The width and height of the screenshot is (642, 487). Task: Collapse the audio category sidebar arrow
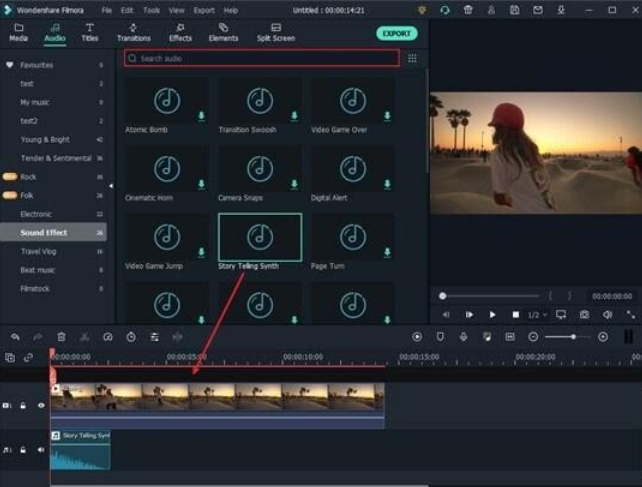pos(111,186)
